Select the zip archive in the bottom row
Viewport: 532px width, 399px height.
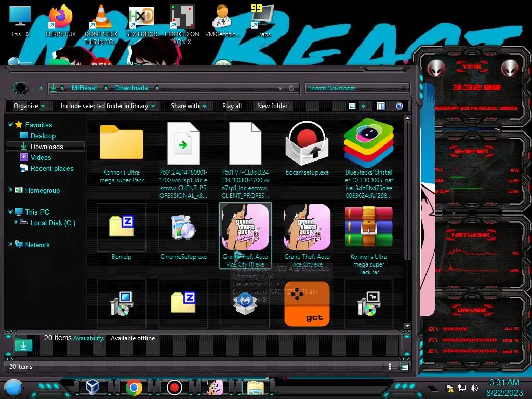(x=183, y=303)
